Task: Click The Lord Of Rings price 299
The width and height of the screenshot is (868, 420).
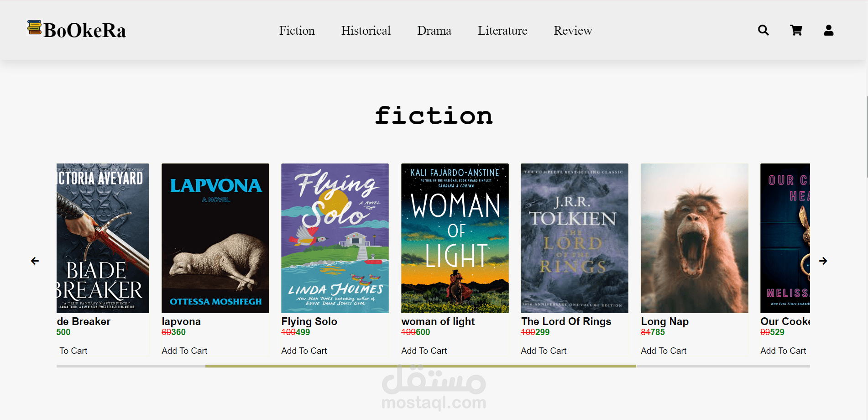Action: point(542,332)
